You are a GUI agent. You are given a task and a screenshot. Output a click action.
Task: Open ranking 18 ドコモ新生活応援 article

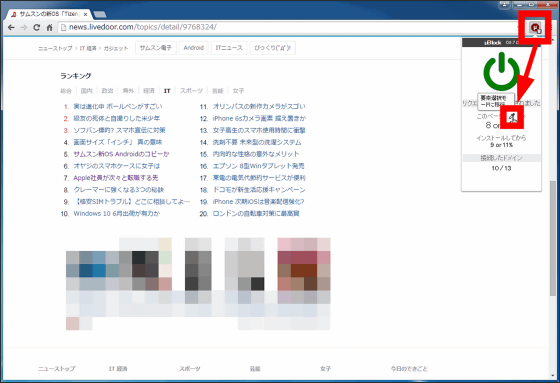[259, 190]
